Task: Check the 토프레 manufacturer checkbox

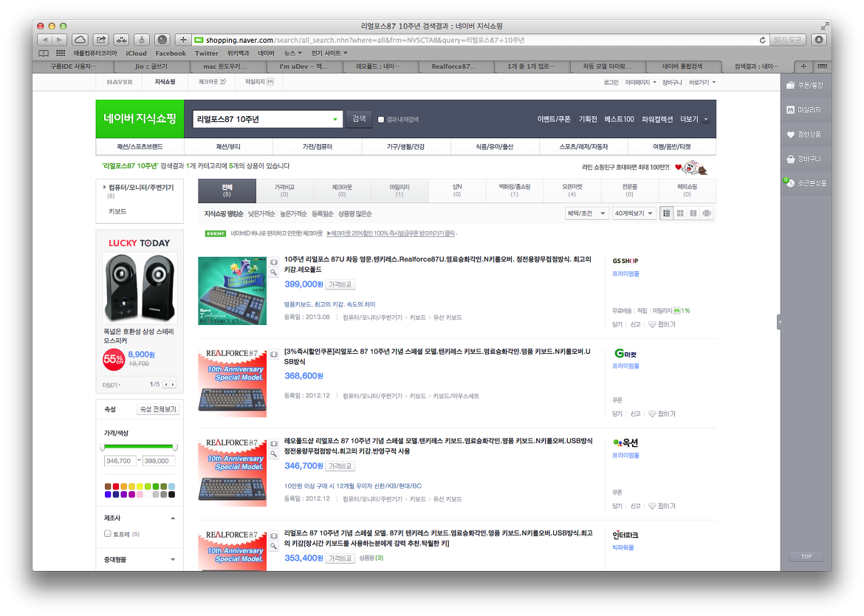Action: pos(108,533)
